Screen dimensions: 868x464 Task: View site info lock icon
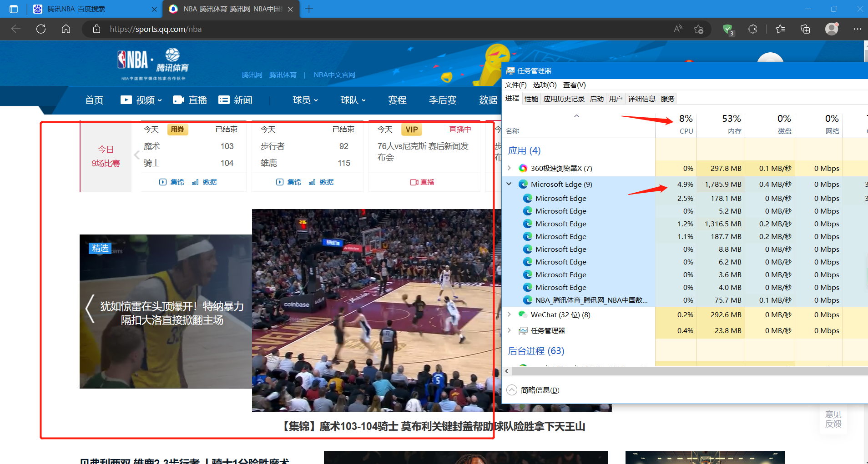96,29
